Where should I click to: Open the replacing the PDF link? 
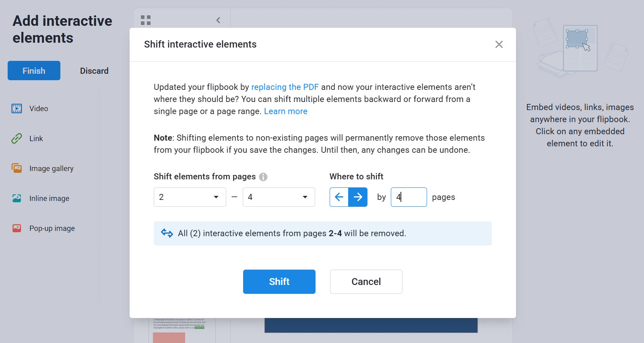point(285,87)
